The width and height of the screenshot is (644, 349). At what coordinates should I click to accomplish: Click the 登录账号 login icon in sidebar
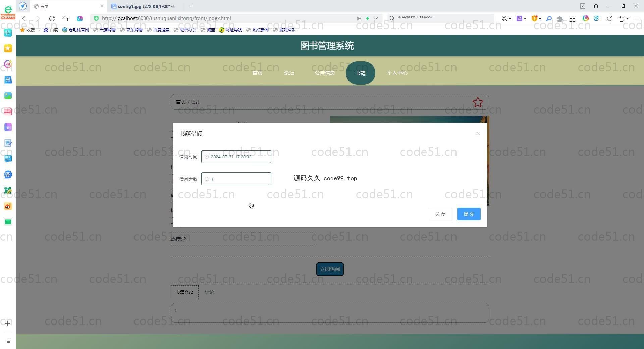pos(8,12)
